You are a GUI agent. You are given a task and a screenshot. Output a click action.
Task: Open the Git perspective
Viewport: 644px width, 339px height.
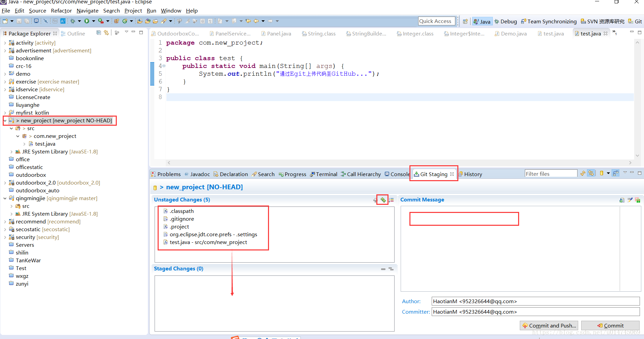pyautogui.click(x=635, y=21)
